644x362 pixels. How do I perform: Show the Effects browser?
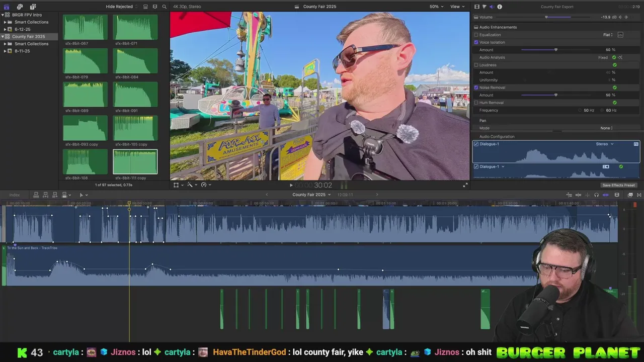click(x=630, y=195)
